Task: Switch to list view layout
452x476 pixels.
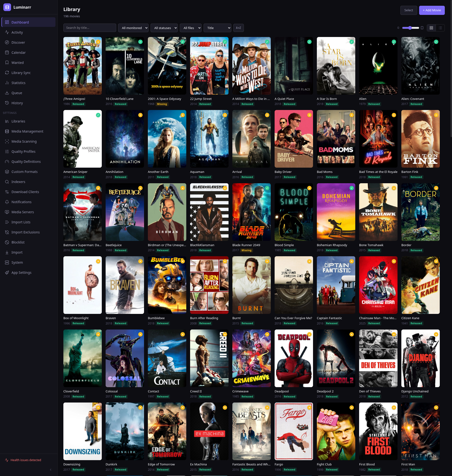Action: pyautogui.click(x=440, y=28)
